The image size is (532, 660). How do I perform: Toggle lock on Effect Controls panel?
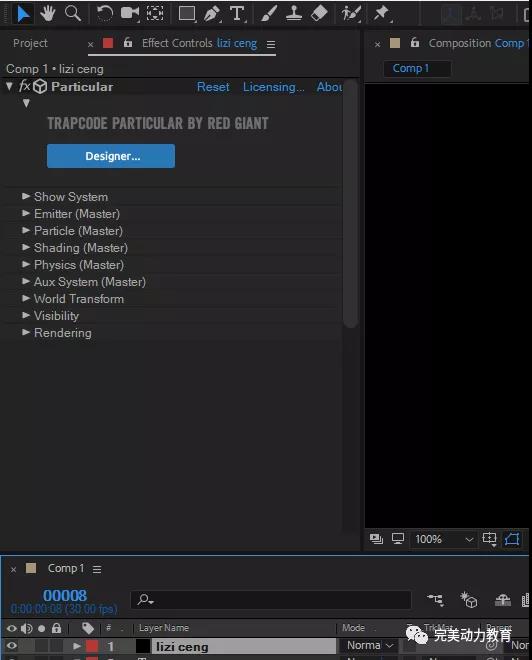[x=128, y=43]
